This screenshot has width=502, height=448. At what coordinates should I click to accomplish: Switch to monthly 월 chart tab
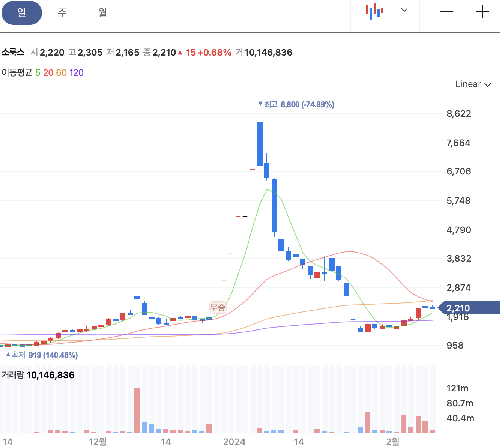point(103,13)
